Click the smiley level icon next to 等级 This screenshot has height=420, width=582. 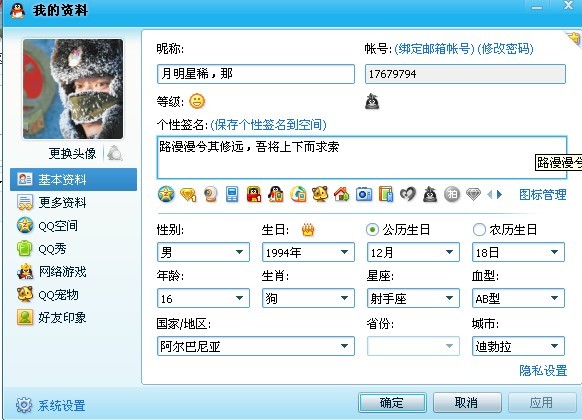197,101
